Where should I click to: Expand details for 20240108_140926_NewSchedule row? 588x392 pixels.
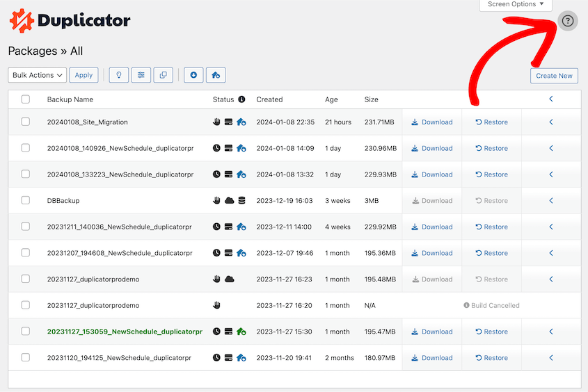tap(551, 148)
